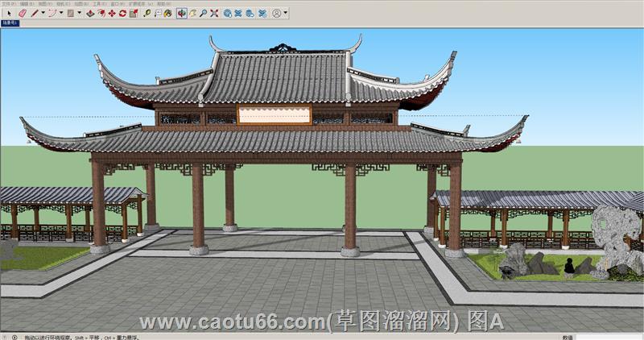The image size is (644, 340).
Task: Click Send to LayOut icon
Action: click(x=250, y=13)
